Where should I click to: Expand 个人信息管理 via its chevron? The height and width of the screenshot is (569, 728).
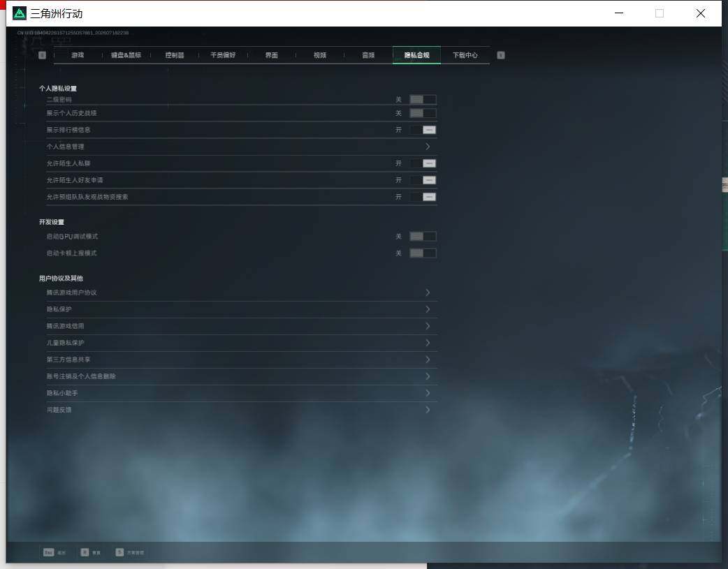428,147
